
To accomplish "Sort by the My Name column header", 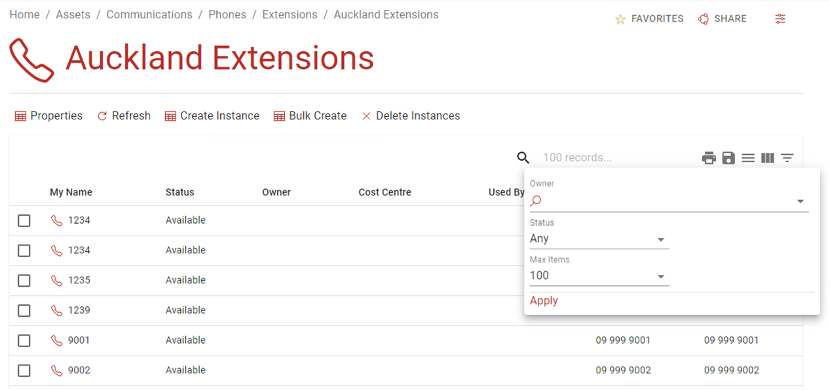I will (x=71, y=193).
